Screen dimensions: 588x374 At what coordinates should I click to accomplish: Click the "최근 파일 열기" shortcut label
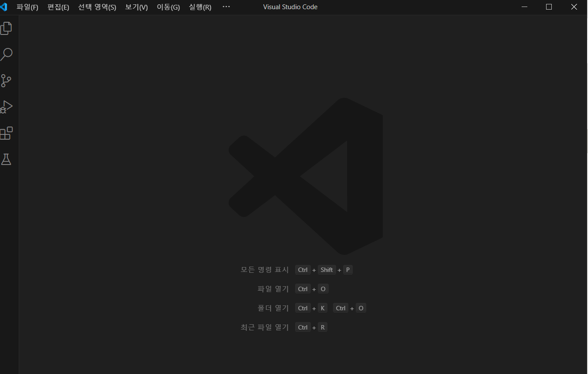tap(265, 327)
